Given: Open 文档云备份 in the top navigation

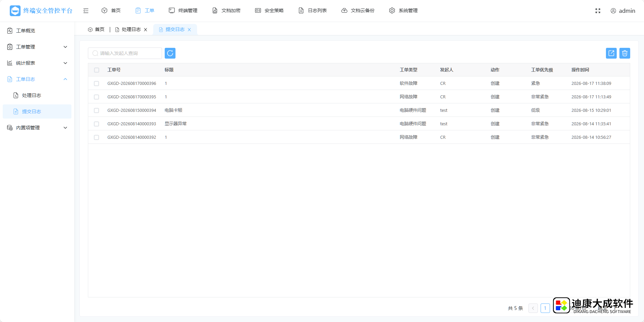Looking at the screenshot, I should pyautogui.click(x=358, y=10).
